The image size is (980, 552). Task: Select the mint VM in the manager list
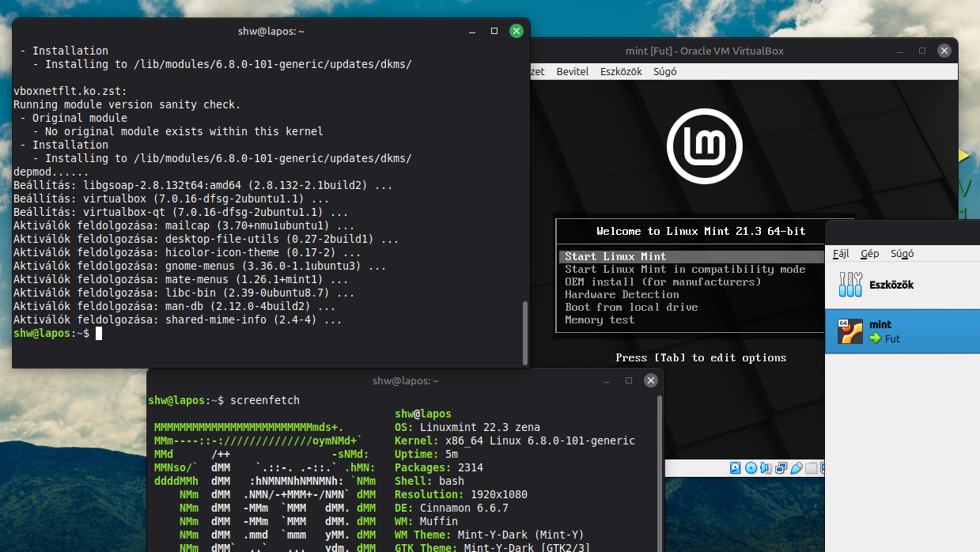902,331
